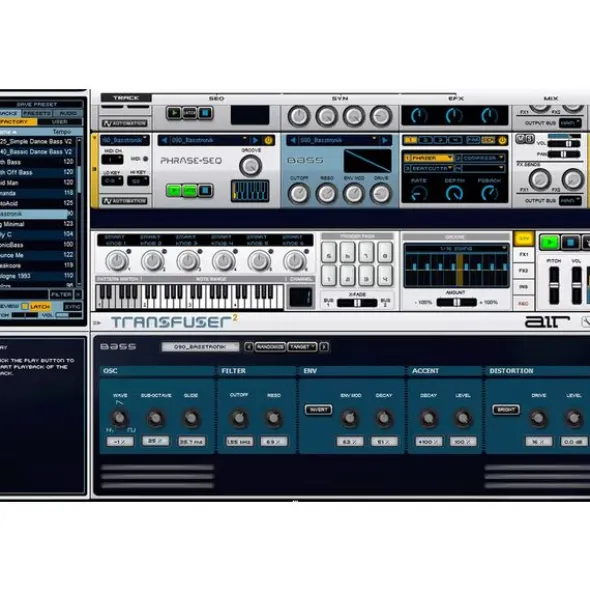The width and height of the screenshot is (590, 591).
Task: Open settings with the wrench icon
Action: (x=585, y=322)
